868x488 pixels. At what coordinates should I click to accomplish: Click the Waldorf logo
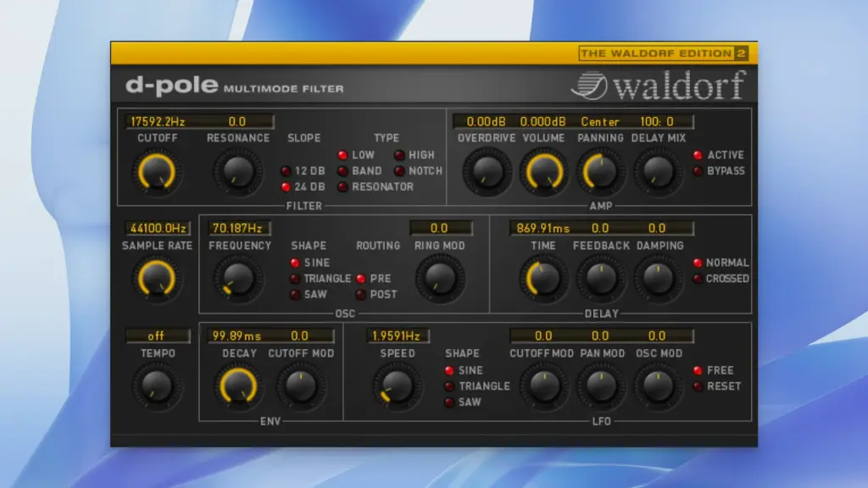point(659,86)
